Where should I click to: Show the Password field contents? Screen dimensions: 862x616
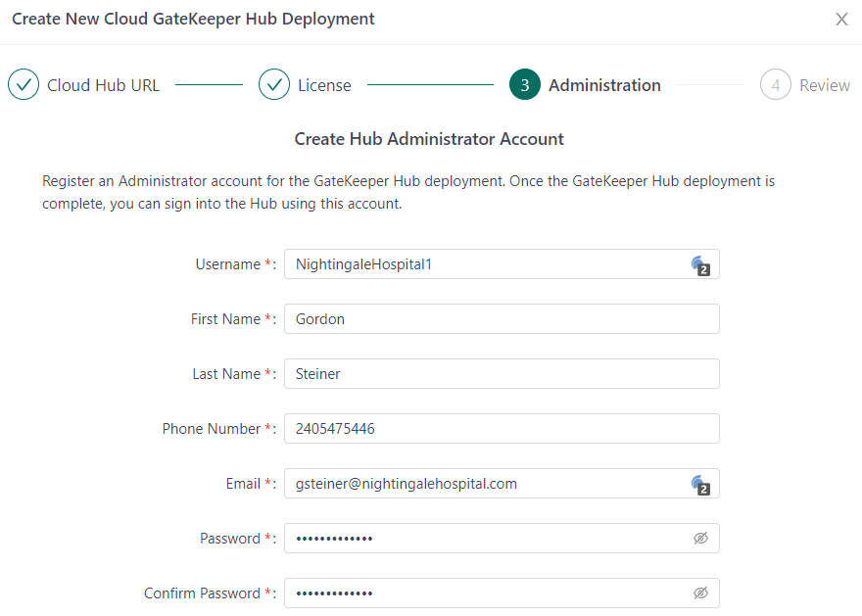click(700, 539)
